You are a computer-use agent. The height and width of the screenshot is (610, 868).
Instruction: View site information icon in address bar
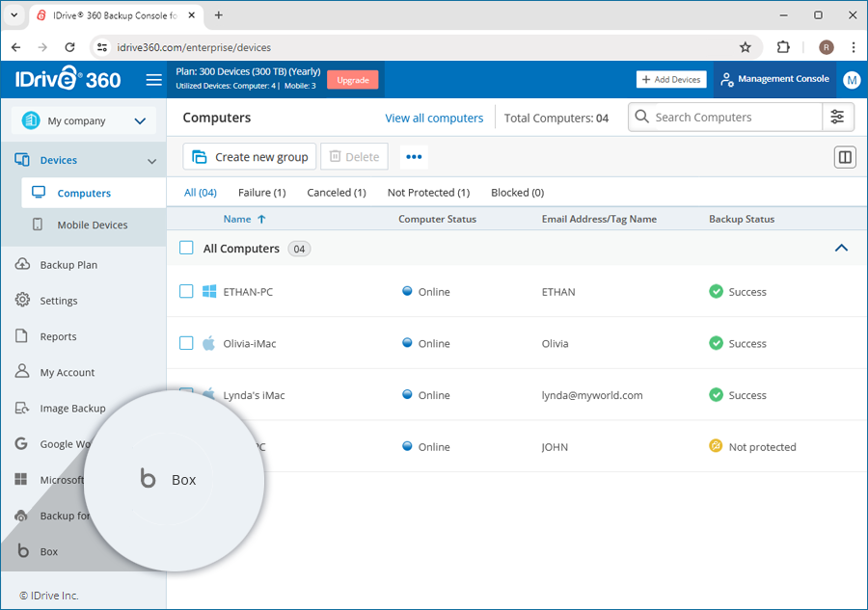point(102,47)
